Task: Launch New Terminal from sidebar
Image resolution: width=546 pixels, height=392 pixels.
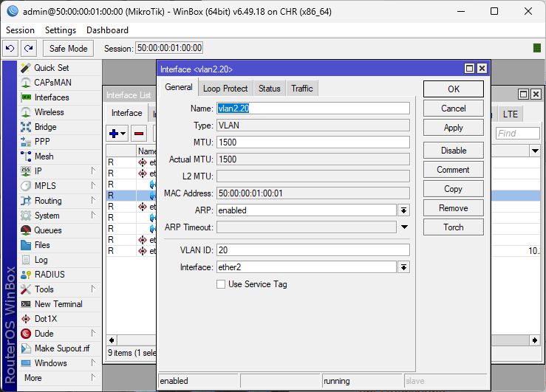Action: click(x=58, y=304)
